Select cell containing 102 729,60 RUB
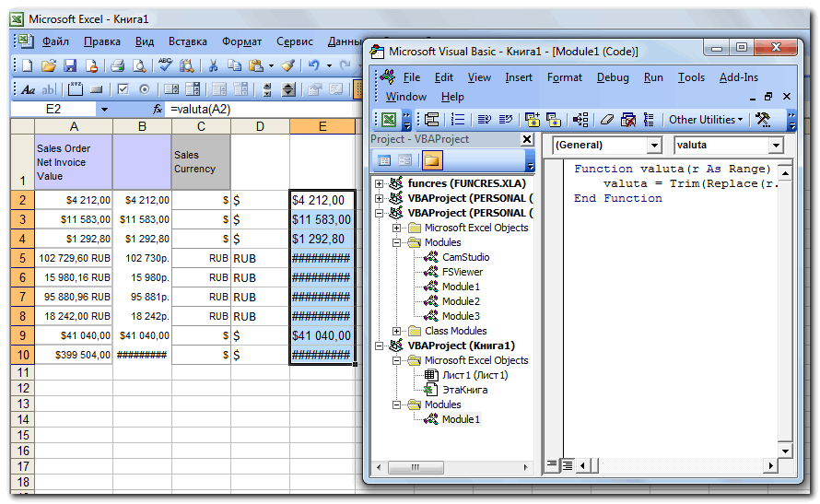Screen dimensions: 820x504 pyautogui.click(x=74, y=258)
